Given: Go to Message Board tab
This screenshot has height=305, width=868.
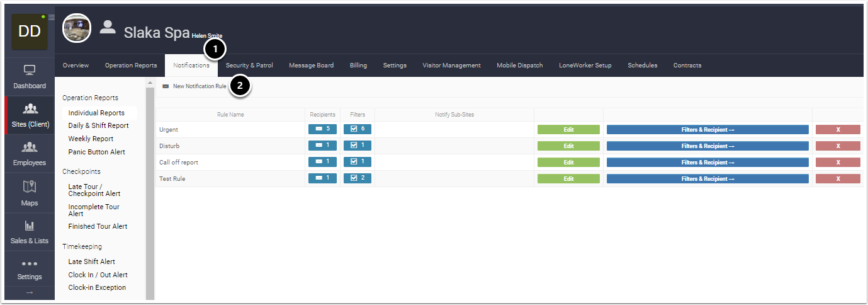Looking at the screenshot, I should tap(312, 66).
